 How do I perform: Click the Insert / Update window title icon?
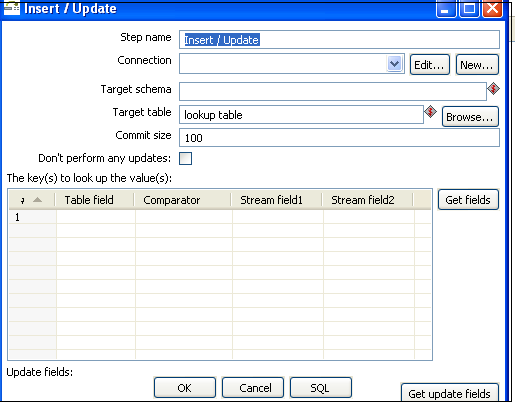12,8
